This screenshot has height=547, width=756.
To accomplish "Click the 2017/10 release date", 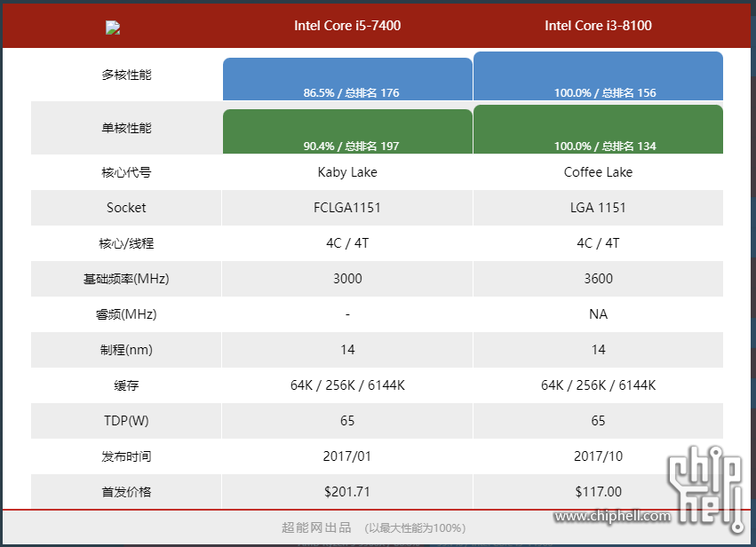I will tap(598, 456).
